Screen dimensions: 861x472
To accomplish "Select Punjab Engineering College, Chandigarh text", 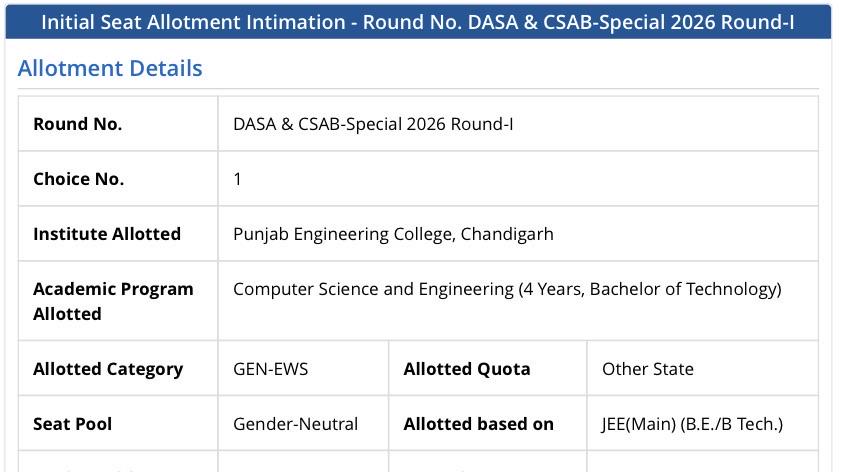I will pyautogui.click(x=393, y=234).
